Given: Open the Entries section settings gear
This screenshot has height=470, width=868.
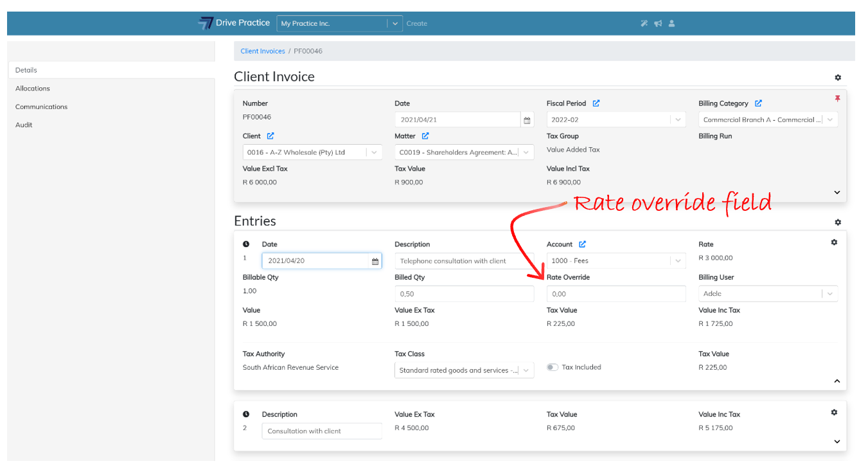Looking at the screenshot, I should (838, 222).
